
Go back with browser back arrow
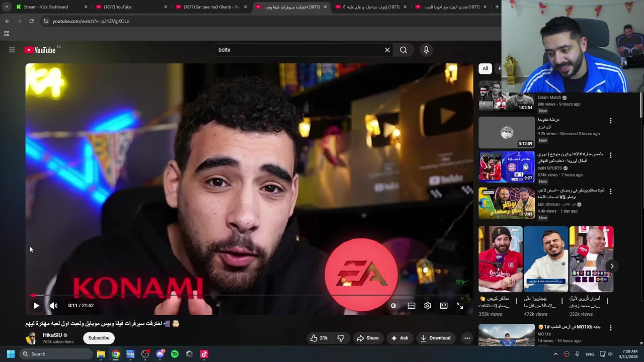(7, 21)
